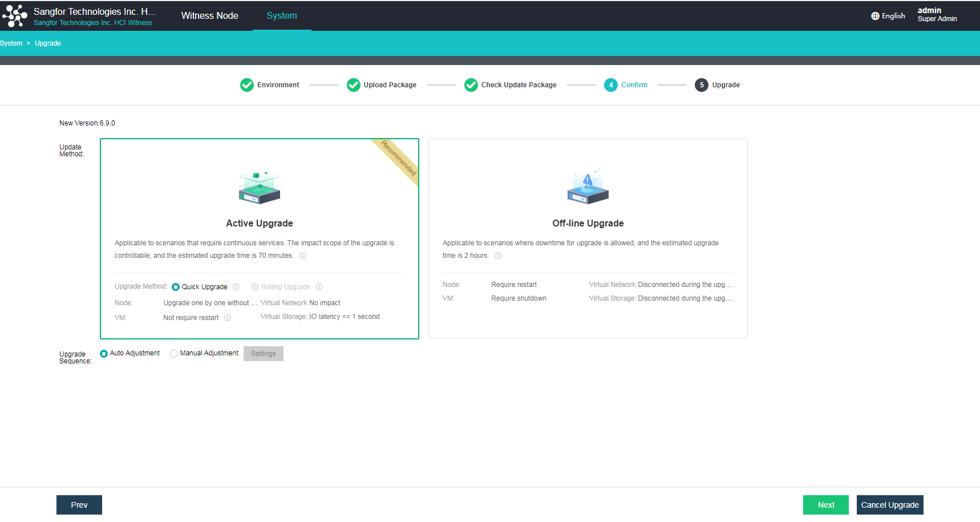
Task: Click info icon beside Quick Upgrade
Action: 236,287
